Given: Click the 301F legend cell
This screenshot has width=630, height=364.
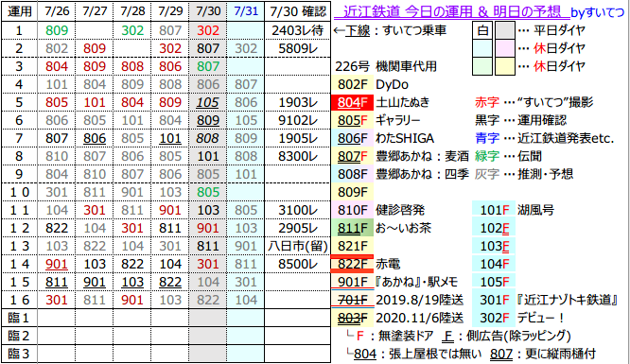Looking at the screenshot, I should [494, 300].
